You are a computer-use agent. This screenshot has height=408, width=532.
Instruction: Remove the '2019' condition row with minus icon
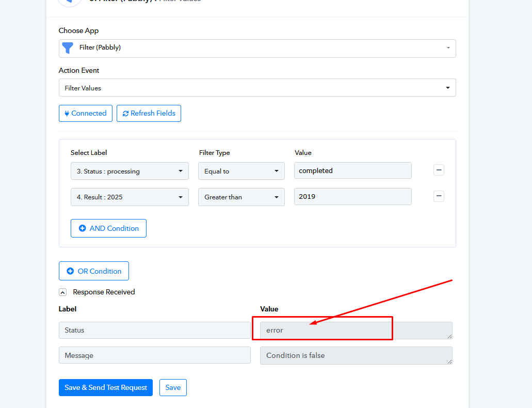pyautogui.click(x=439, y=196)
